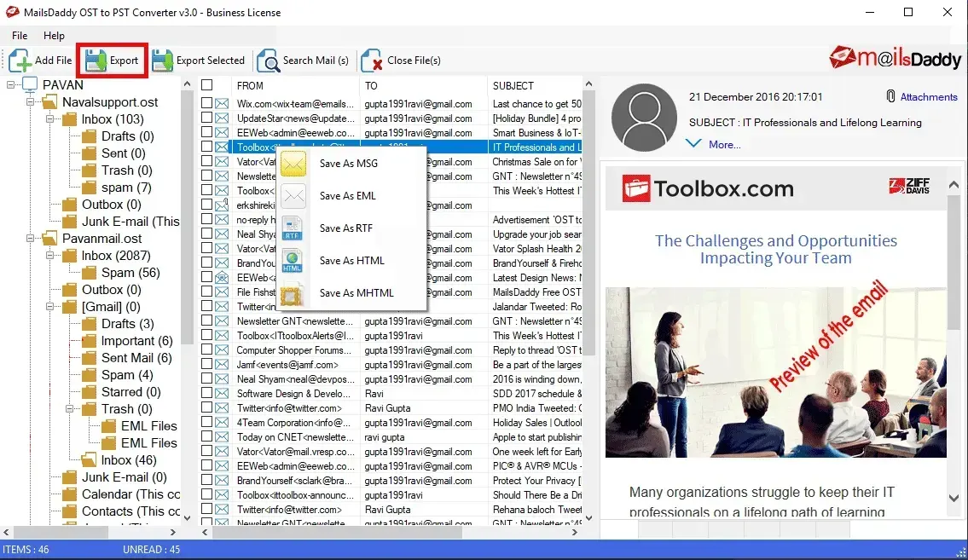Click the Export toolbar icon
The height and width of the screenshot is (560, 968).
pos(96,61)
